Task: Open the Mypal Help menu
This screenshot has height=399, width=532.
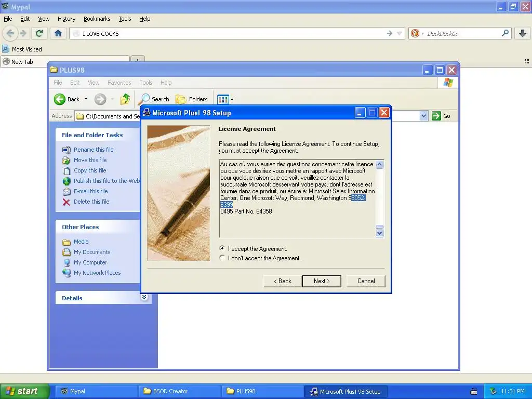Action: point(145,19)
